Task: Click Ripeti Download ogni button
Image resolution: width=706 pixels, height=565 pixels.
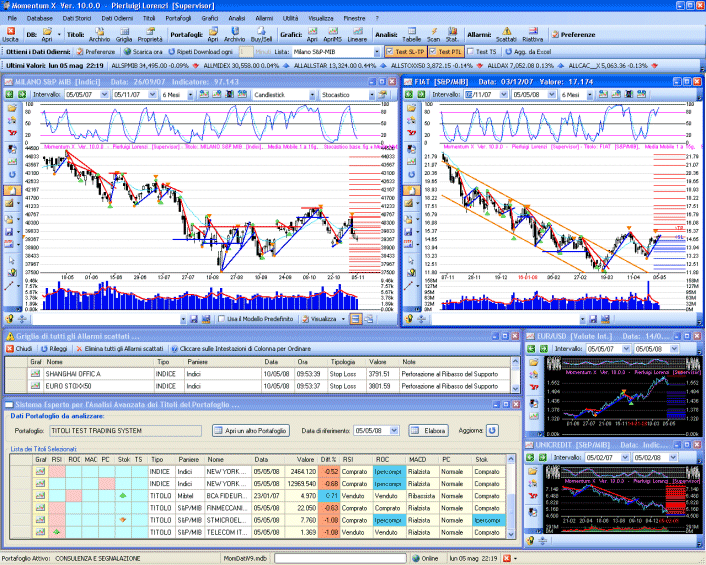Action: point(200,52)
